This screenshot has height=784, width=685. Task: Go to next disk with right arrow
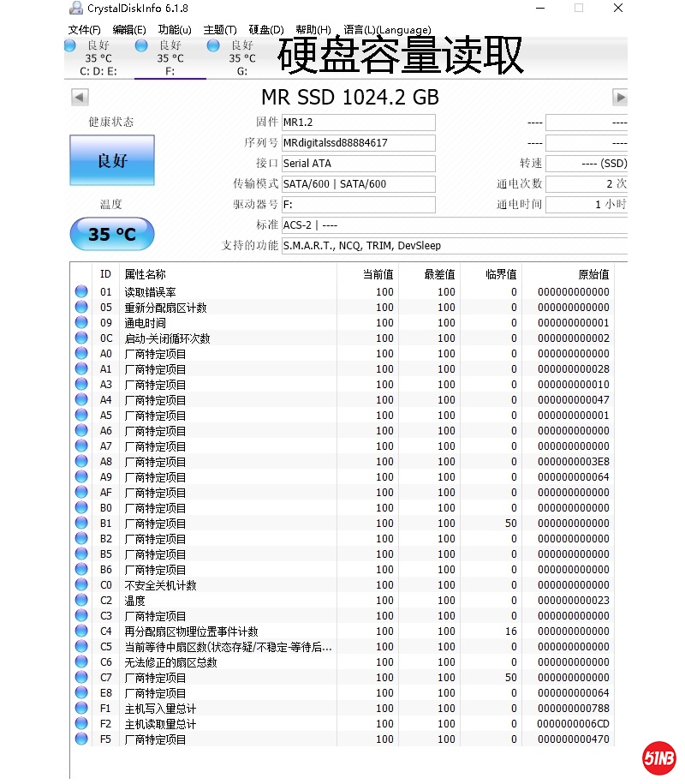click(x=621, y=98)
